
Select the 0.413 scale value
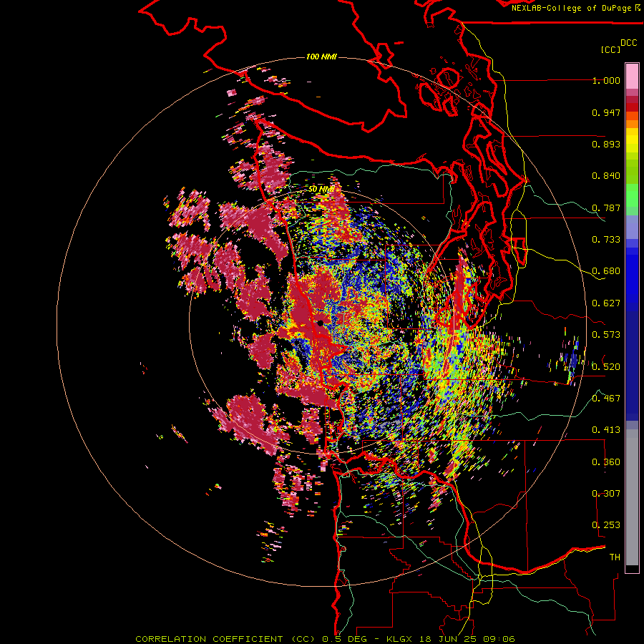click(606, 430)
